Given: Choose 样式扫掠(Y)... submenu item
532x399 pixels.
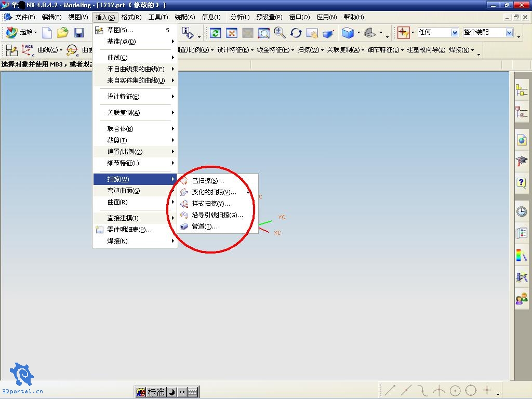Looking at the screenshot, I should [x=217, y=204].
